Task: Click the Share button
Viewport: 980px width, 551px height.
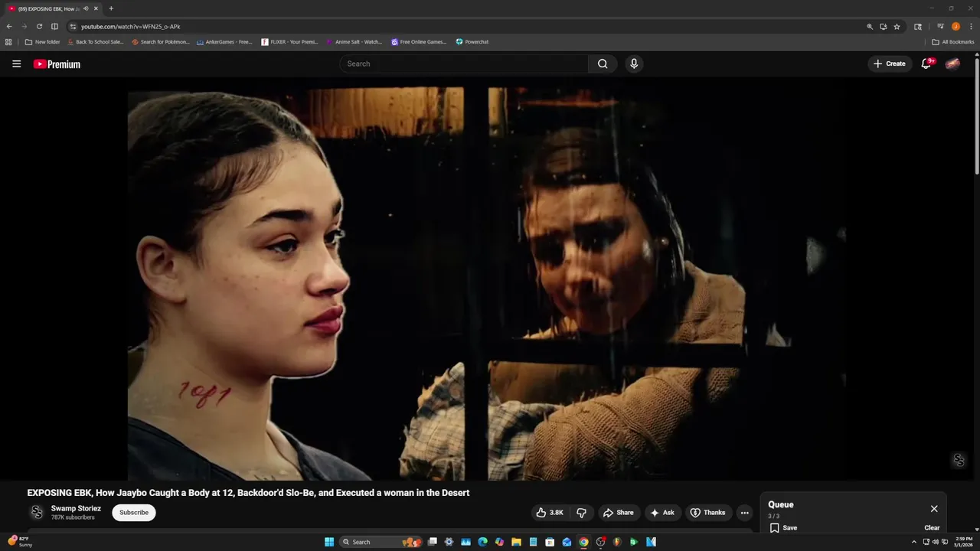Action: [618, 513]
